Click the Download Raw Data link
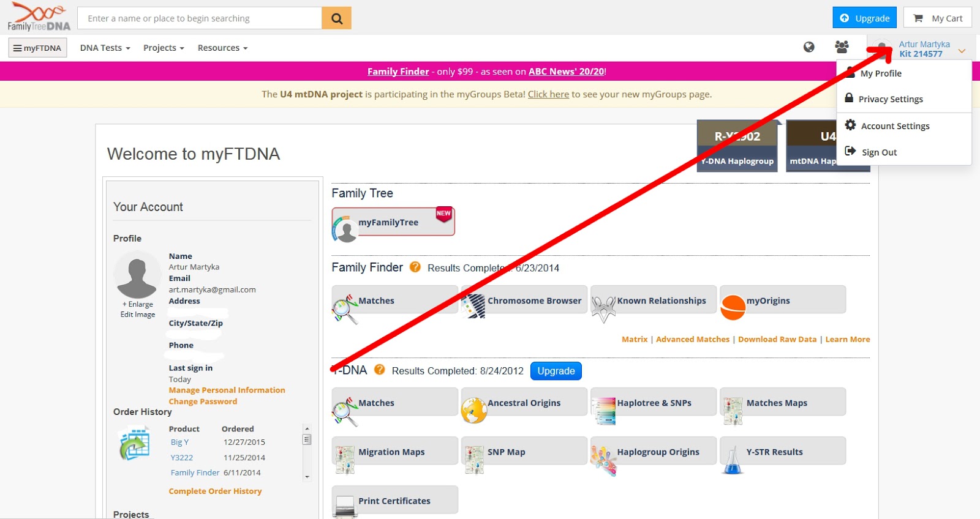980x519 pixels. click(x=777, y=339)
